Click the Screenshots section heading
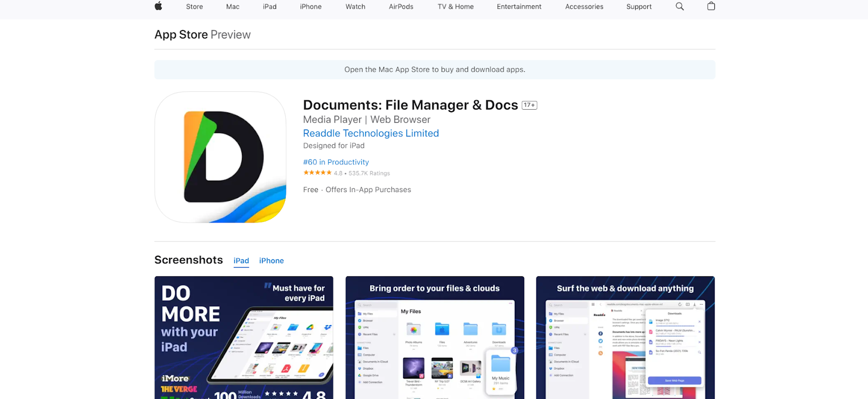 click(189, 260)
